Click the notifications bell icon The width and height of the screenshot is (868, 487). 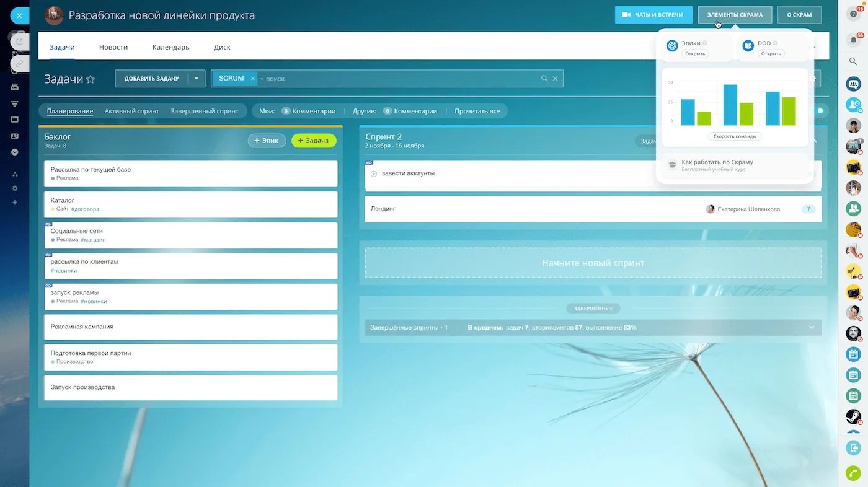coord(853,40)
